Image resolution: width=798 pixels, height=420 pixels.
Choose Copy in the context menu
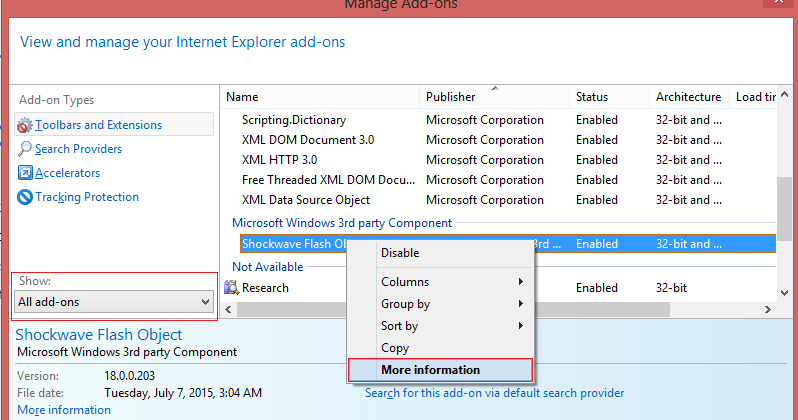click(440, 348)
